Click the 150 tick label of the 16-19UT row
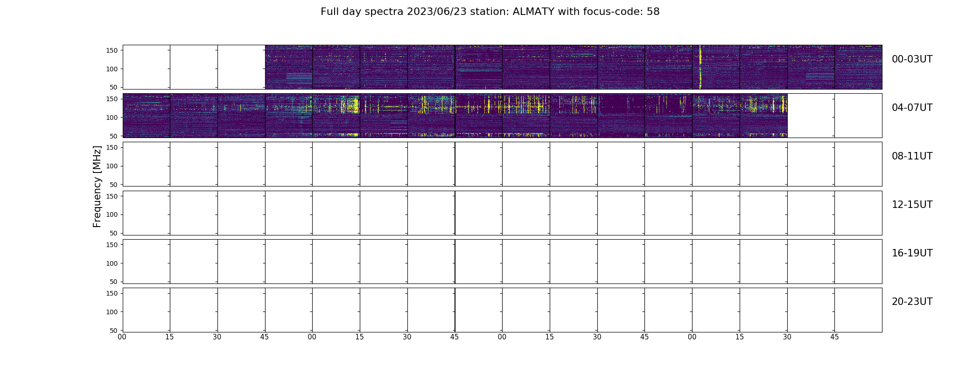This screenshot has height=373, width=980. pyautogui.click(x=112, y=245)
